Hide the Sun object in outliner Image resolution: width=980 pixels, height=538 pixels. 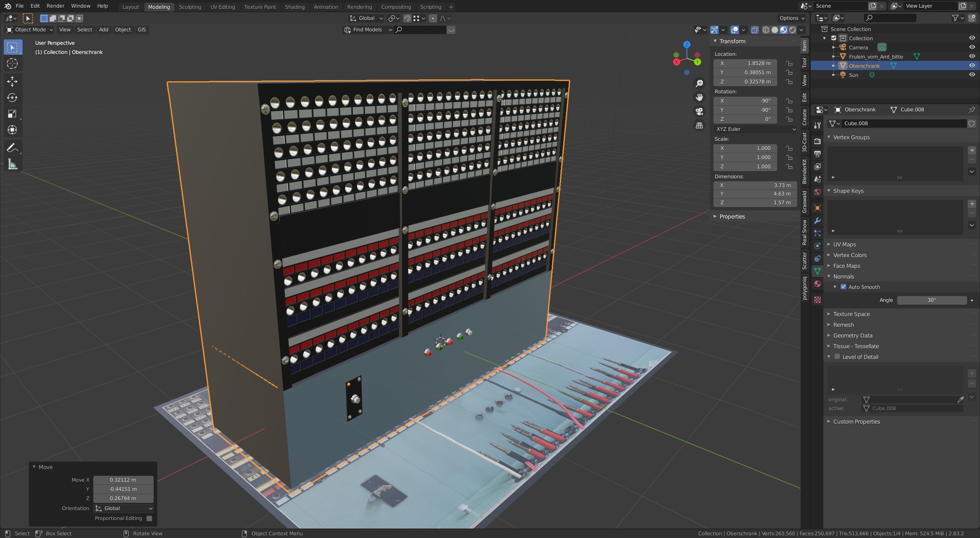click(x=972, y=75)
